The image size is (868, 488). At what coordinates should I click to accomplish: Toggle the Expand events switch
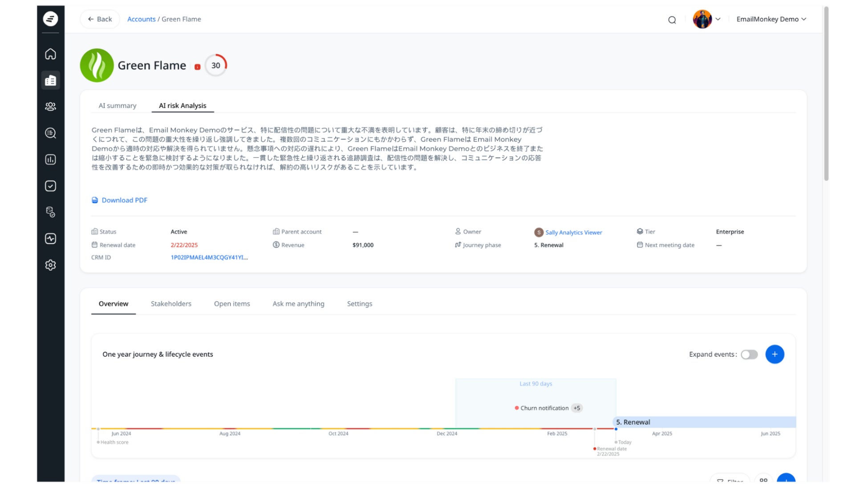pyautogui.click(x=749, y=355)
